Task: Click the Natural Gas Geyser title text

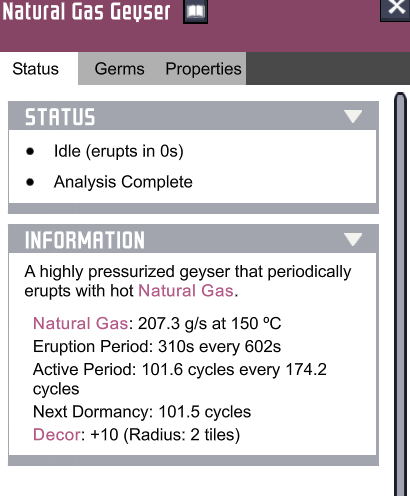Action: 86,11
